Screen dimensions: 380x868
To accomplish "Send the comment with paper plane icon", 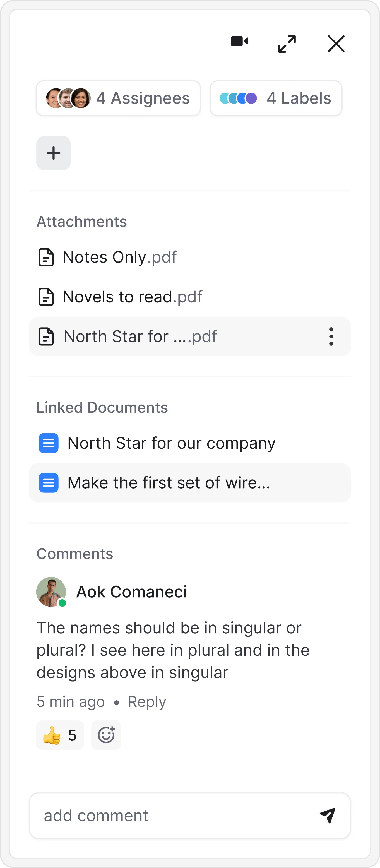I will click(x=328, y=815).
